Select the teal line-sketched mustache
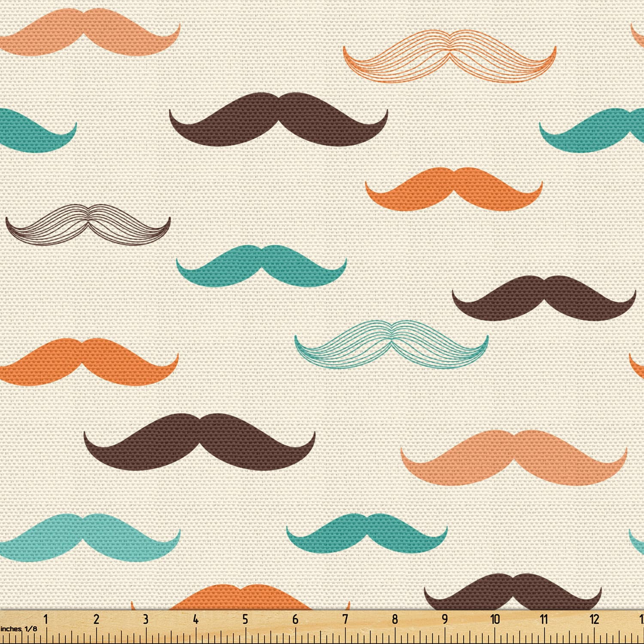 click(x=392, y=344)
